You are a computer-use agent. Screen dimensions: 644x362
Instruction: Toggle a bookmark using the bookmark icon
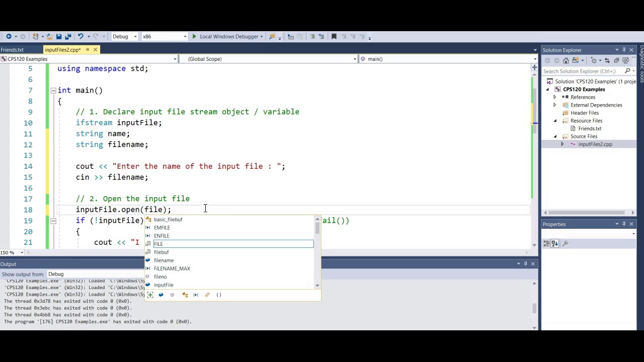(x=334, y=36)
